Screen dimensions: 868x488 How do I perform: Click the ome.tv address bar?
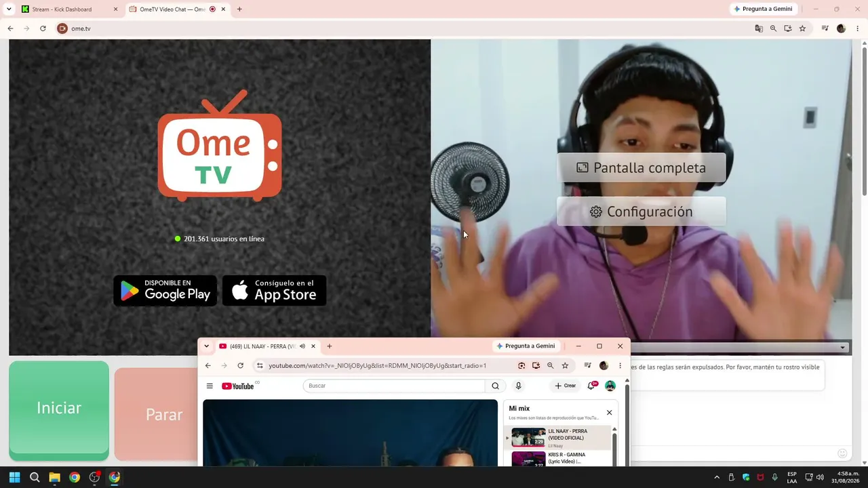click(x=407, y=28)
